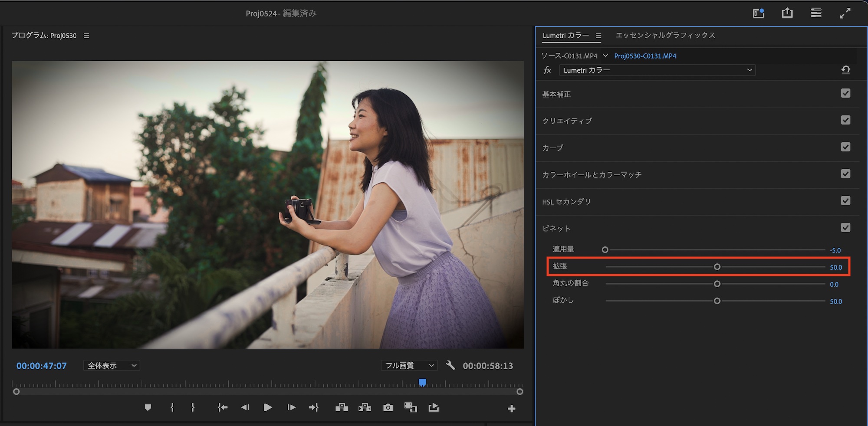Image resolution: width=868 pixels, height=426 pixels.
Task: Uncheck the HSL セカンダリ checkbox
Action: [x=845, y=201]
